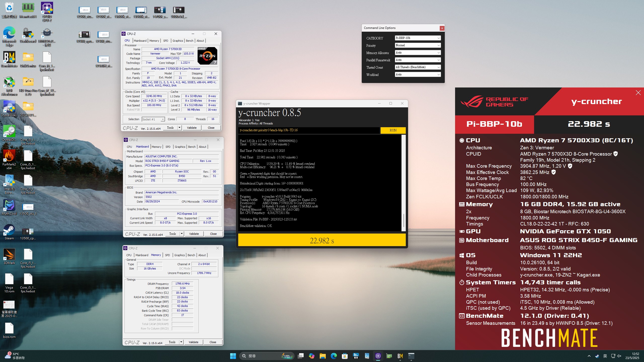Switch to SPD tab in top CPU-Z window
This screenshot has height=362, width=644.
pos(166,41)
